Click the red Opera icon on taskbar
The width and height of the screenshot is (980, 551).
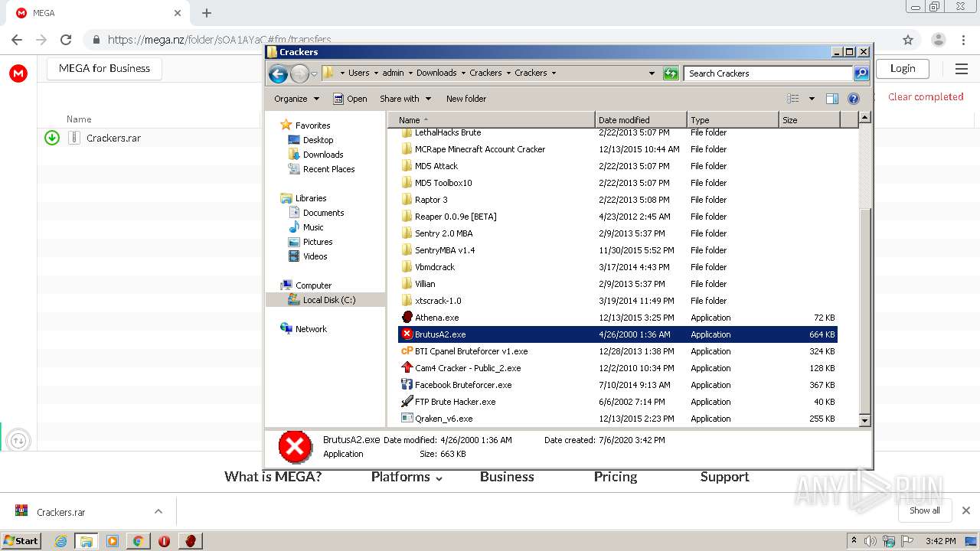point(164,541)
